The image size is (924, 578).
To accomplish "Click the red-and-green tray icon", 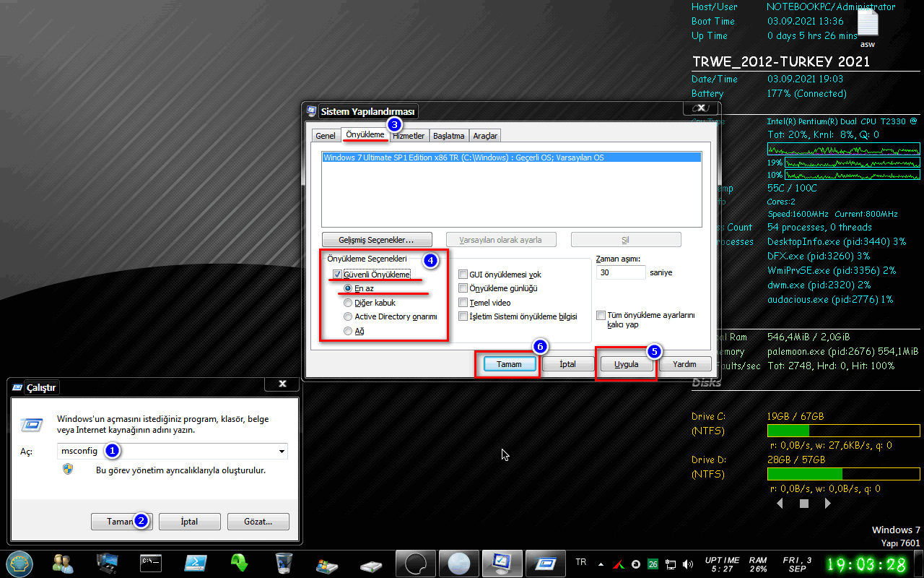I will [x=619, y=564].
